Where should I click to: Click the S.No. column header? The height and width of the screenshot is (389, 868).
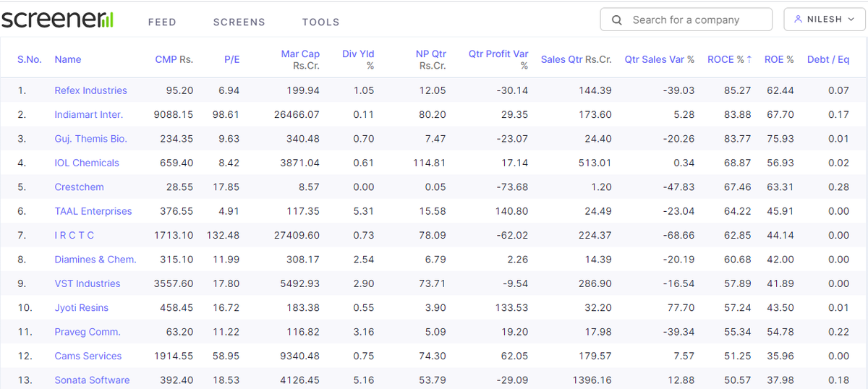[x=29, y=59]
